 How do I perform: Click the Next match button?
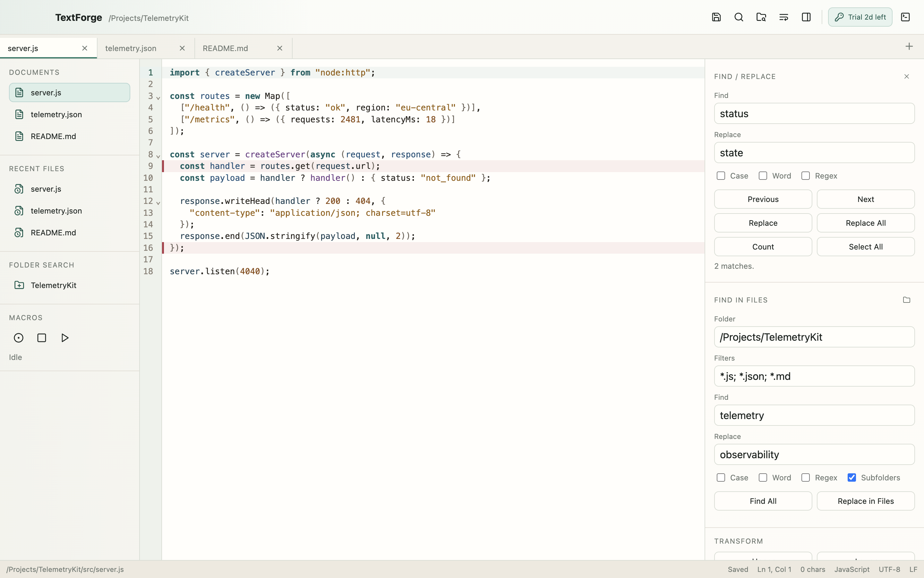[x=866, y=199]
